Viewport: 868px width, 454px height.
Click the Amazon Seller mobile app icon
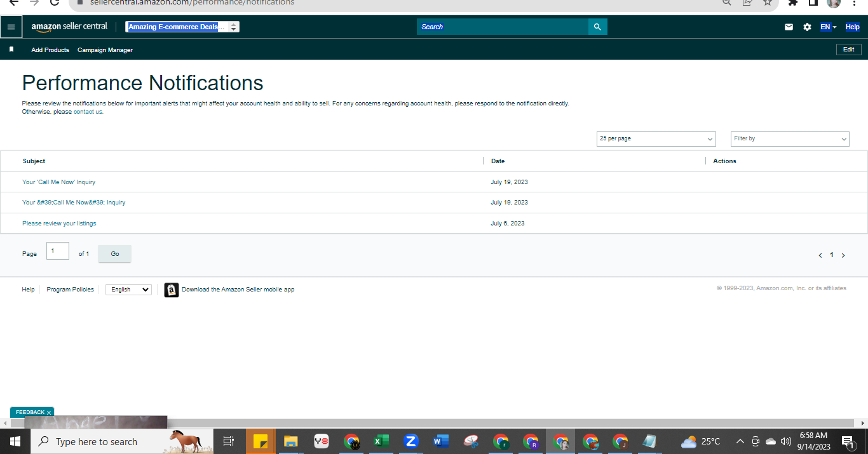pyautogui.click(x=172, y=290)
